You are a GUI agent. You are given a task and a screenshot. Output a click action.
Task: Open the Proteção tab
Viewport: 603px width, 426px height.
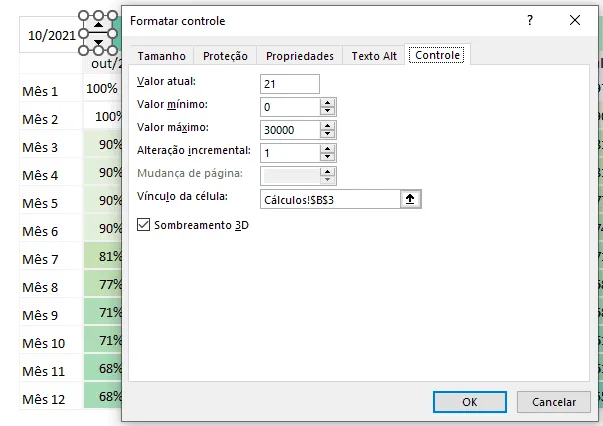click(225, 56)
